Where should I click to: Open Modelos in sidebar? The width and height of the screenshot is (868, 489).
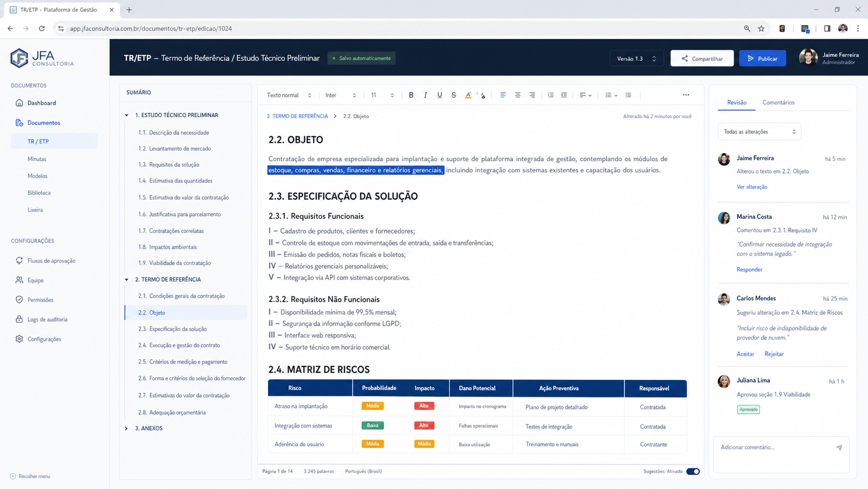(x=37, y=176)
